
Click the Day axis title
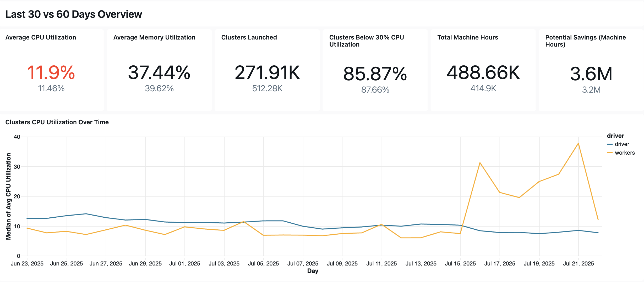[312, 271]
